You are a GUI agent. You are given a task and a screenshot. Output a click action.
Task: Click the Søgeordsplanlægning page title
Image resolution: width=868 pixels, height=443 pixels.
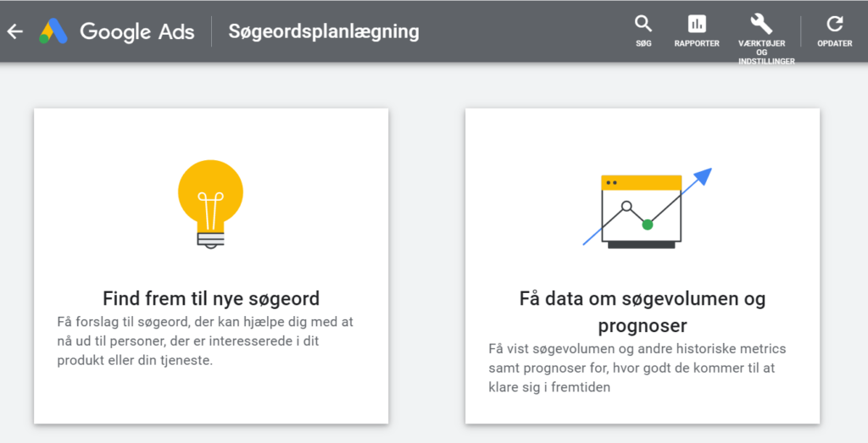(324, 31)
